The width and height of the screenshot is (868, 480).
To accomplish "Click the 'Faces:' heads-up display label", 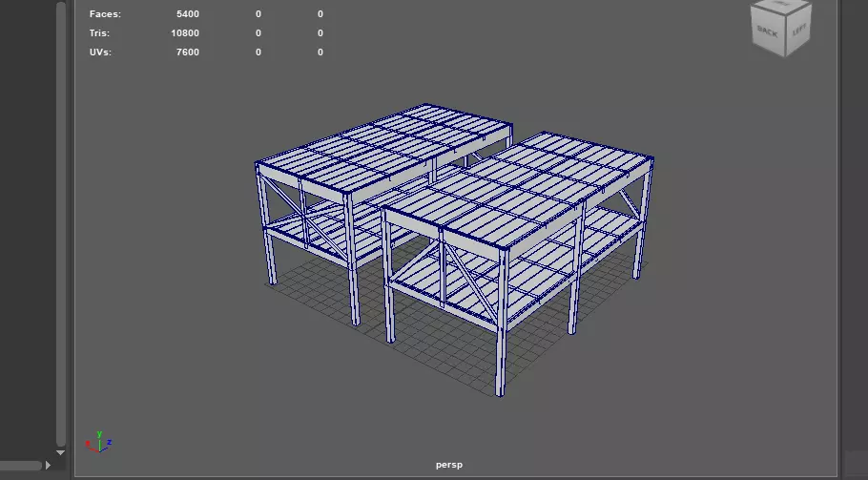I will [105, 14].
